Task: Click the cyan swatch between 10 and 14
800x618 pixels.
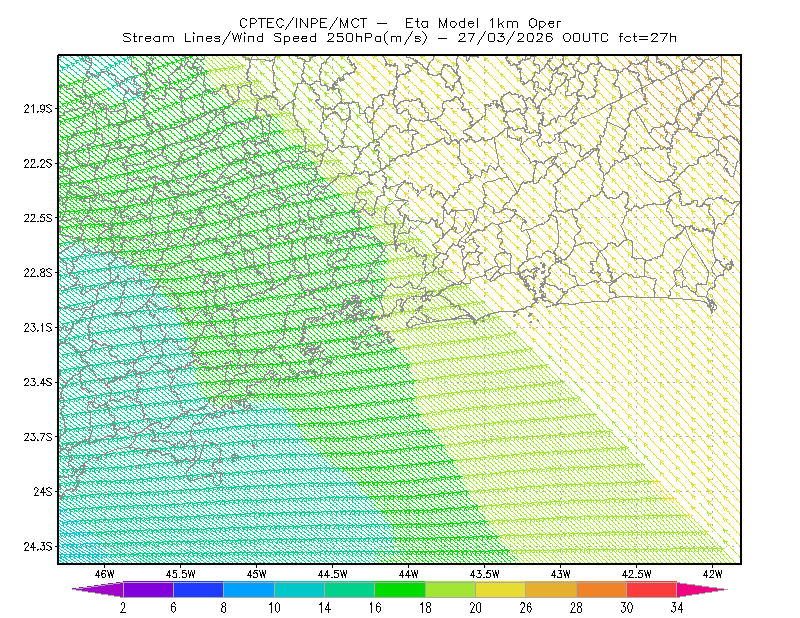Action: (x=299, y=589)
